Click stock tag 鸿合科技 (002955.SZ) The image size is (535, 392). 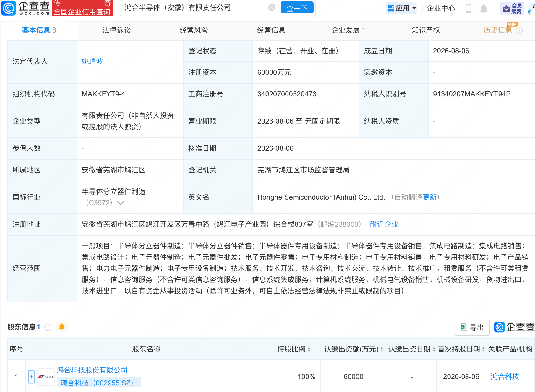99,383
